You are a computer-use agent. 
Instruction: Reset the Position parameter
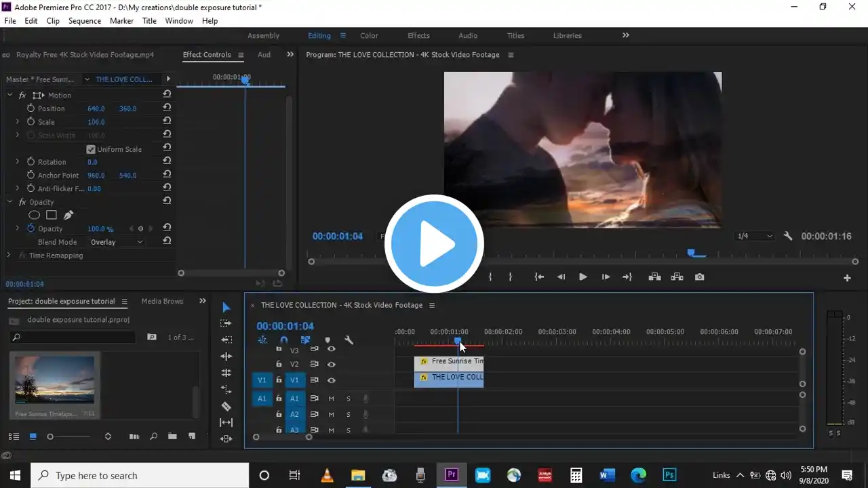tap(167, 108)
